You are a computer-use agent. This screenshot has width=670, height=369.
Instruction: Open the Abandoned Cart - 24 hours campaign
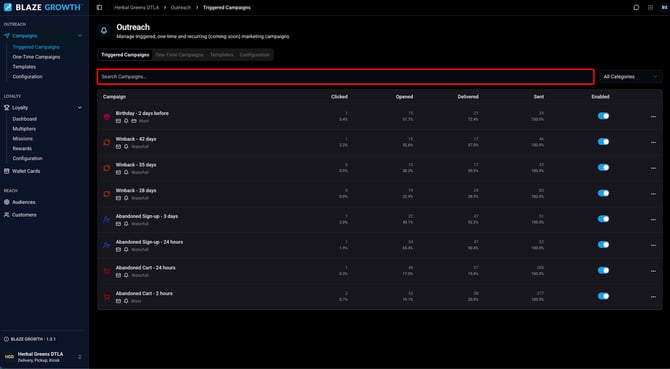146,268
